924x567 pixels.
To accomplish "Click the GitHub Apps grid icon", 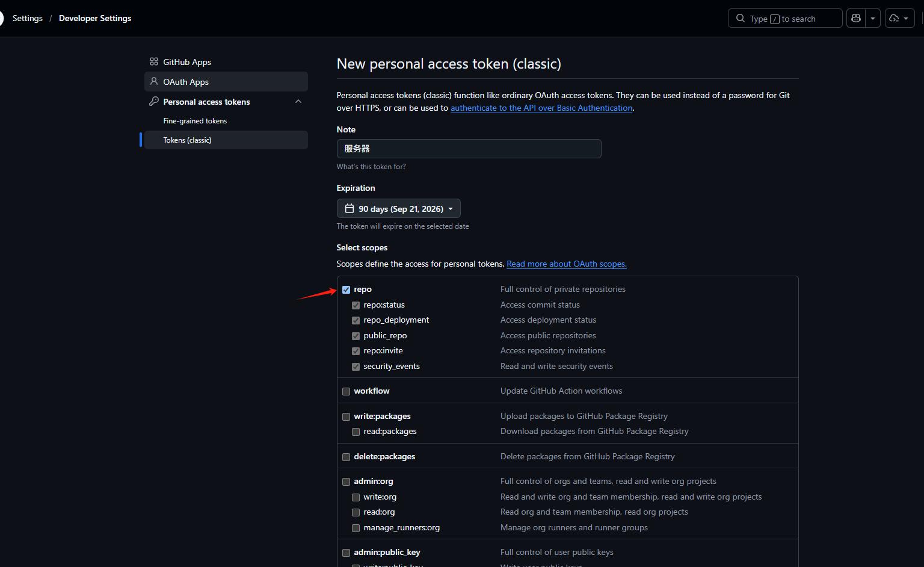I will [154, 61].
